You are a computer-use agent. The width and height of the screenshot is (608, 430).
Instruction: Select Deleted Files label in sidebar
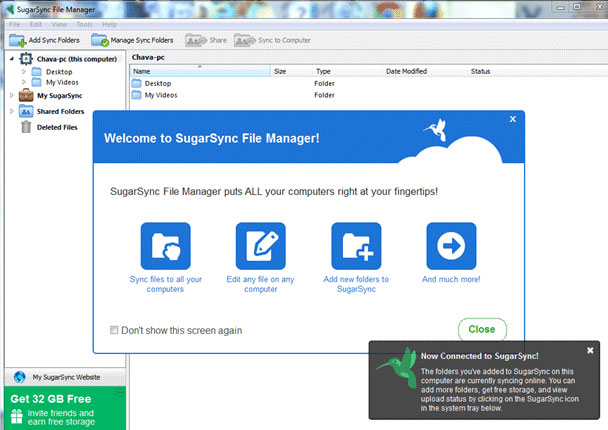click(57, 127)
